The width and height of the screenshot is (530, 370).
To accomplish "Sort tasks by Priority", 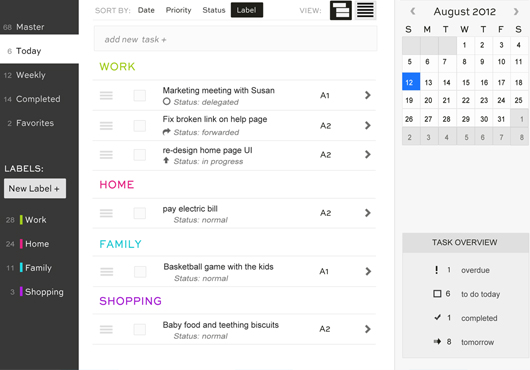I will (178, 10).
